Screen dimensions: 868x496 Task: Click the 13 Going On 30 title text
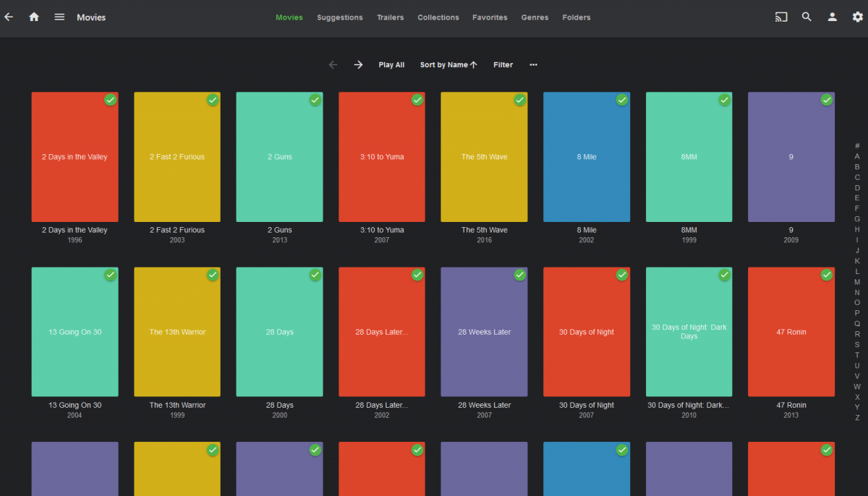75,405
